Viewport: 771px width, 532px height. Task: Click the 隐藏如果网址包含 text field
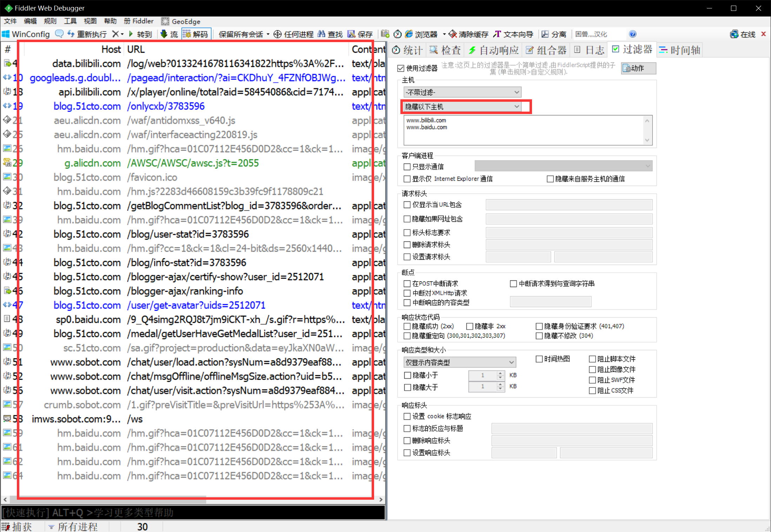569,219
